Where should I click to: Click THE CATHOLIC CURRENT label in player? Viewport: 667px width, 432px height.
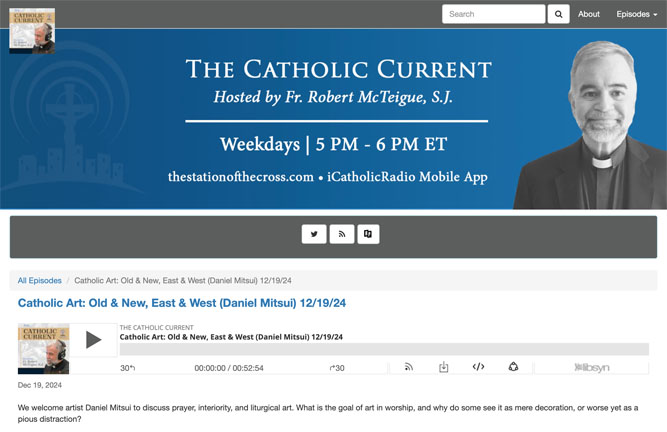coord(157,327)
